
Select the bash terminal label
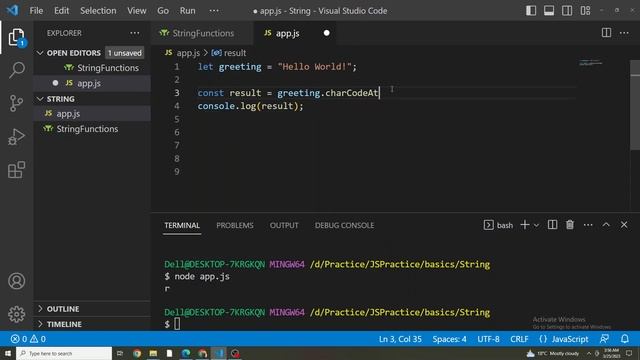[498, 225]
